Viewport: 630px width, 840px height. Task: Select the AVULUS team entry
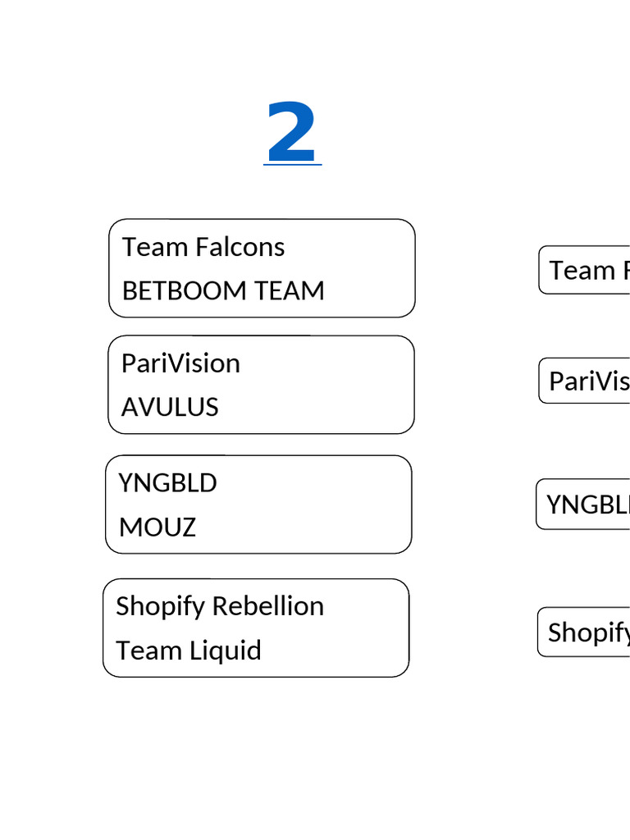170,407
